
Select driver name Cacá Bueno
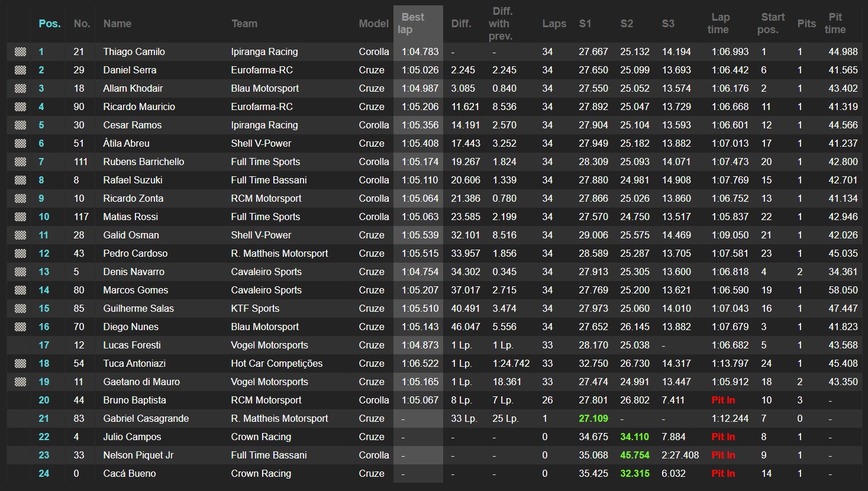pos(130,474)
